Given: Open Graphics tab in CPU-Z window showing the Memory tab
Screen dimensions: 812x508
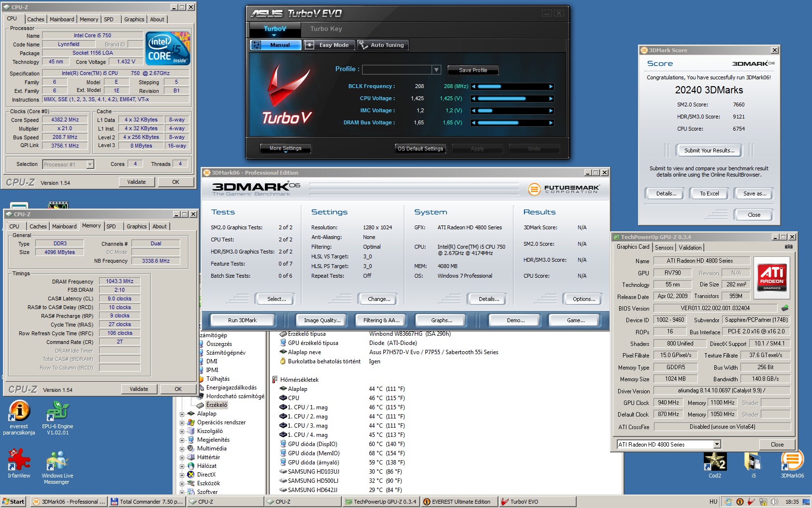Looking at the screenshot, I should tap(137, 226).
